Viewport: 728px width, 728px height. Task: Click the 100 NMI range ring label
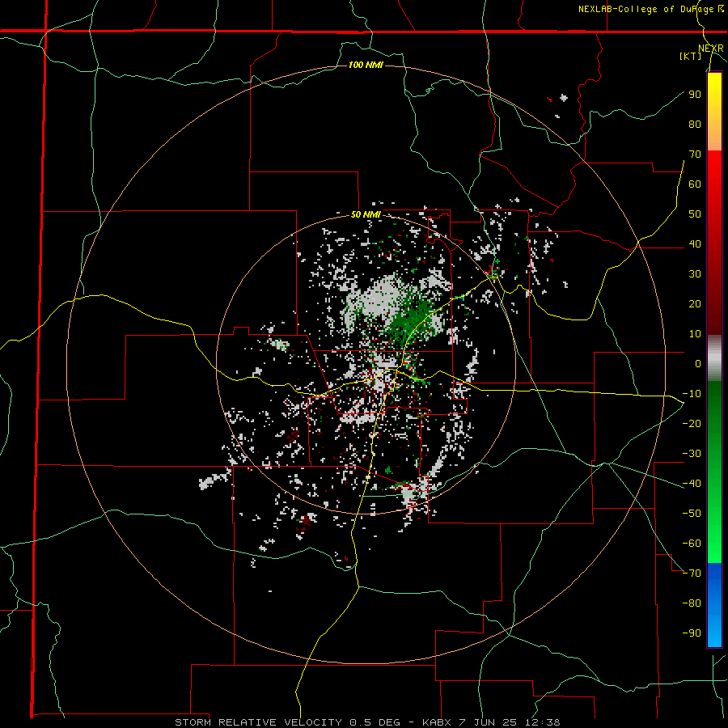click(366, 65)
